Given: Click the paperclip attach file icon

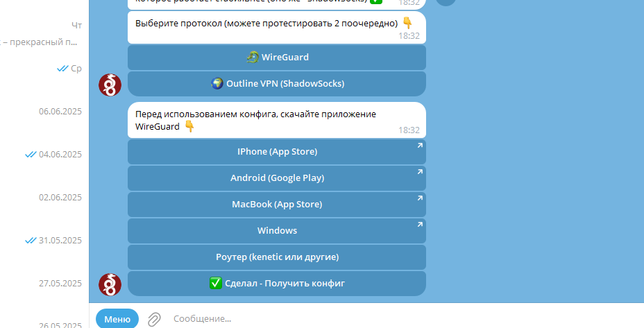Looking at the screenshot, I should 154,319.
